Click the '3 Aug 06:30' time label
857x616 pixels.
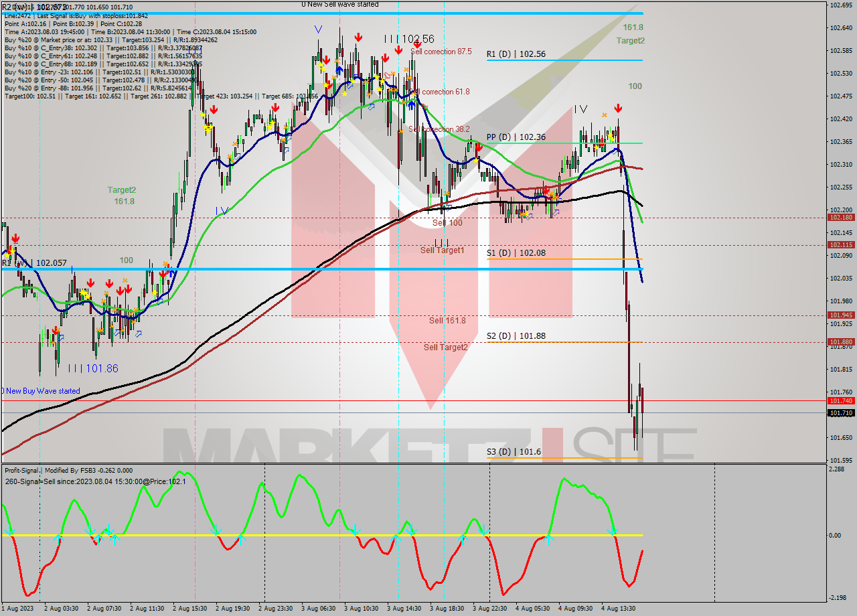tap(318, 609)
